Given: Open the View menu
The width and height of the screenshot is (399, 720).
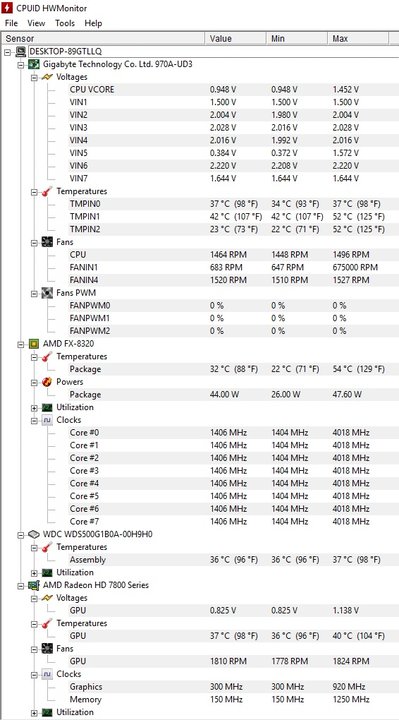Looking at the screenshot, I should [36, 23].
